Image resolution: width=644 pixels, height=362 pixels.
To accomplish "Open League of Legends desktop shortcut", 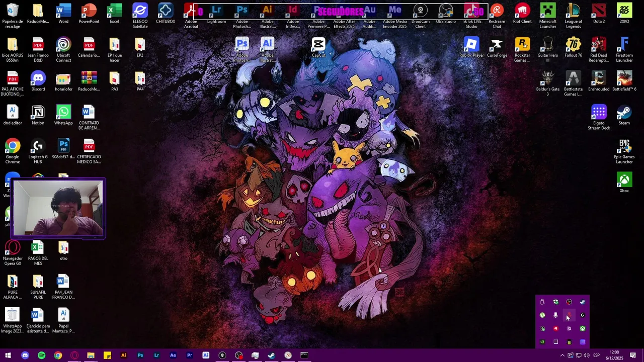I will click(x=573, y=16).
